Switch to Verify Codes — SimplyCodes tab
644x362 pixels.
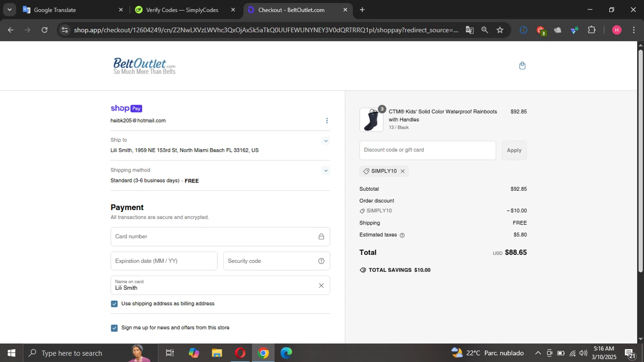tap(184, 10)
